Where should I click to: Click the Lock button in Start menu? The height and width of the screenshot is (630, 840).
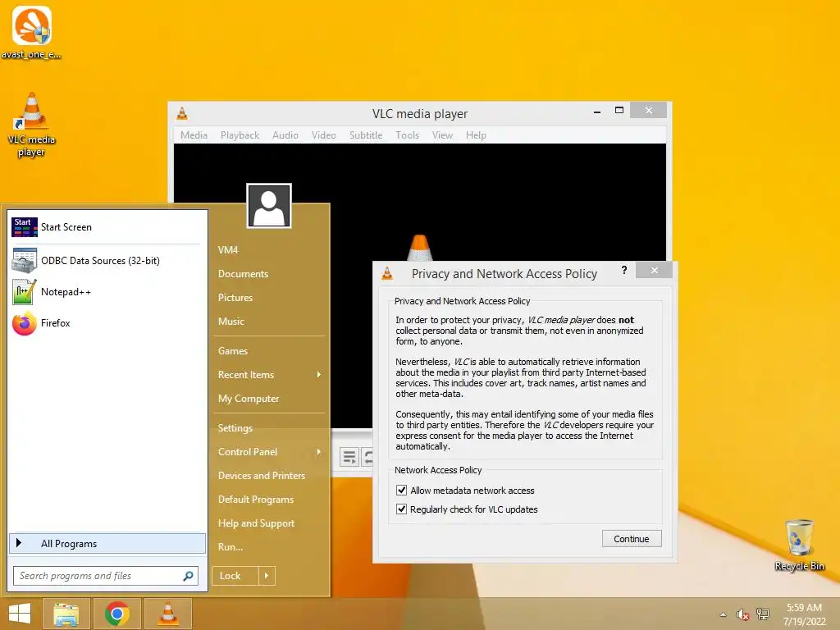(x=235, y=576)
